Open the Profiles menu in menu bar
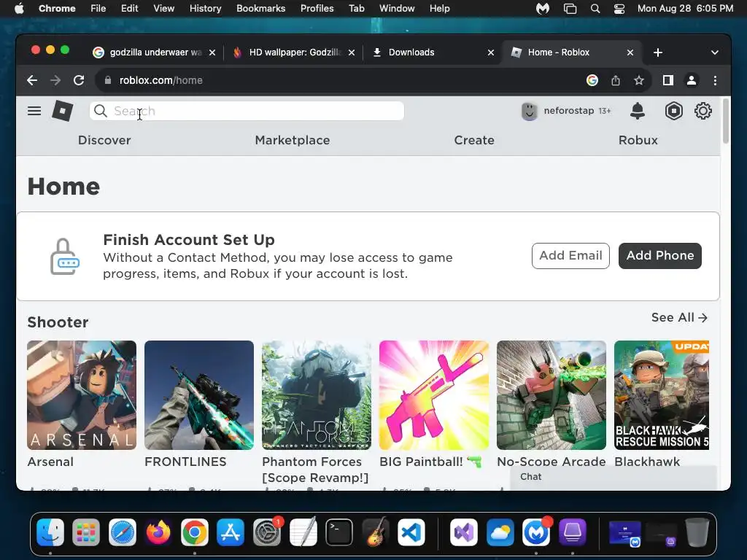Screen dimensions: 747x560 [317, 9]
